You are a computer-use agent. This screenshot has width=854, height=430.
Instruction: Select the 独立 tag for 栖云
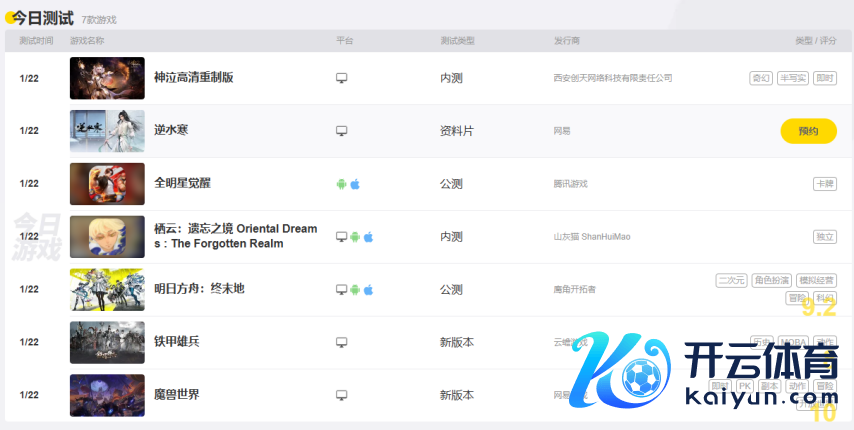(x=824, y=237)
